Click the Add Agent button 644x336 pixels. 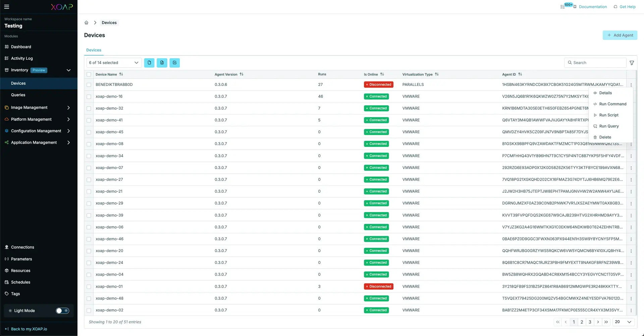pos(620,35)
